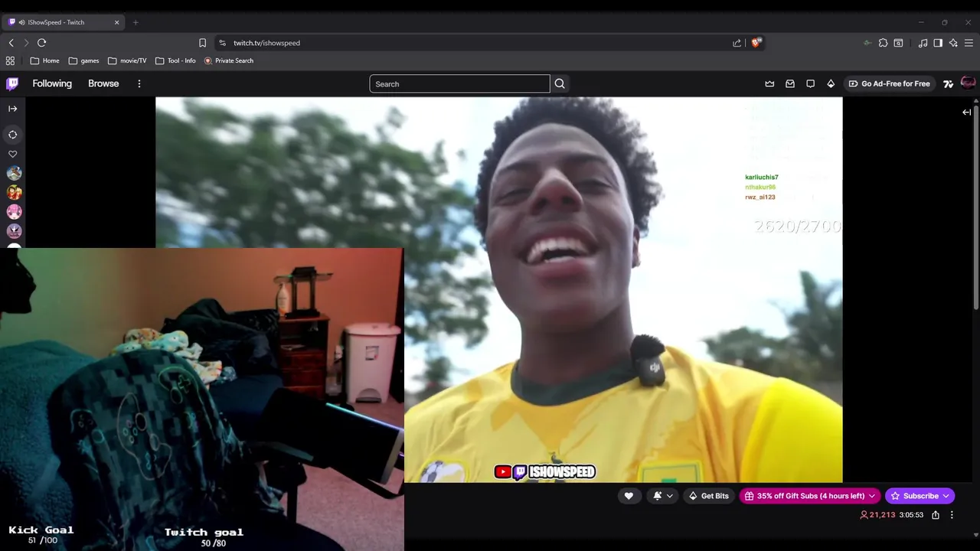Open the Bits diamond icon in header

(x=831, y=83)
